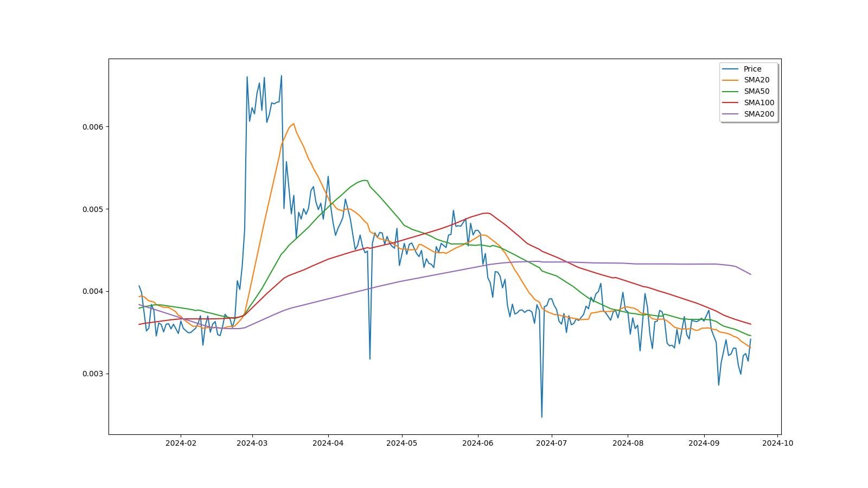Click the orange SMA20 line swatch in legend
868x488 pixels.
pyautogui.click(x=731, y=80)
